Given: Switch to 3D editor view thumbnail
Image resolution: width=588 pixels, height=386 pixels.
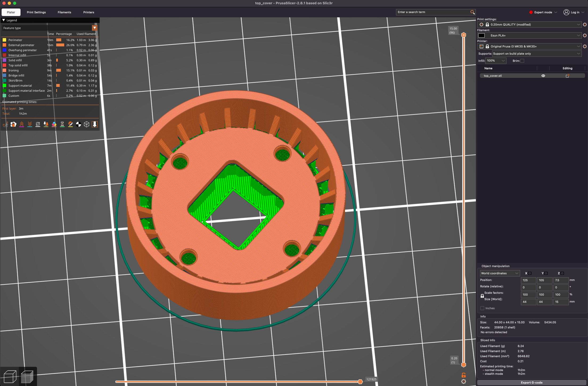Looking at the screenshot, I should [10, 376].
